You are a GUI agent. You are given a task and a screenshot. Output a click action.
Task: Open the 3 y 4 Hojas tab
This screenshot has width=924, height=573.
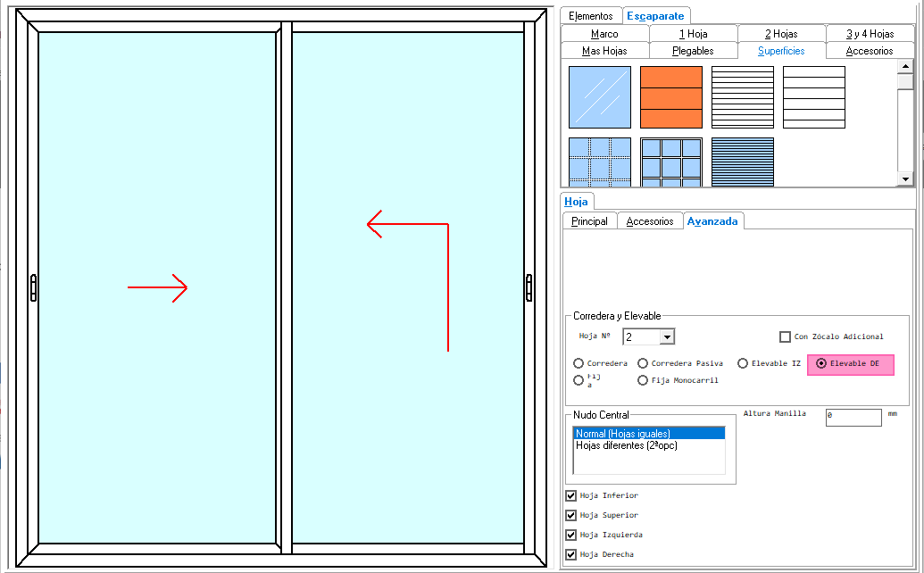tap(870, 34)
